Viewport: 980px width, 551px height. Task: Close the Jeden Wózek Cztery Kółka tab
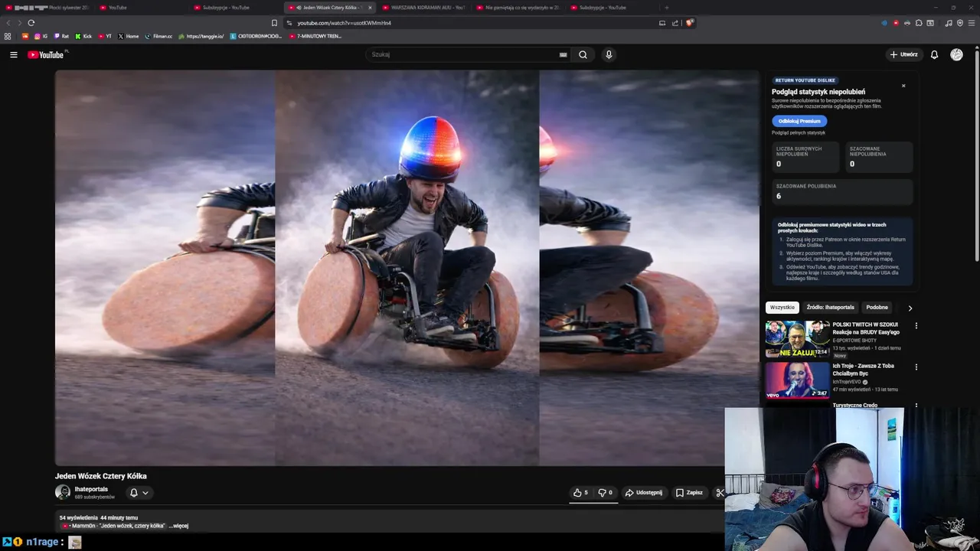point(370,8)
